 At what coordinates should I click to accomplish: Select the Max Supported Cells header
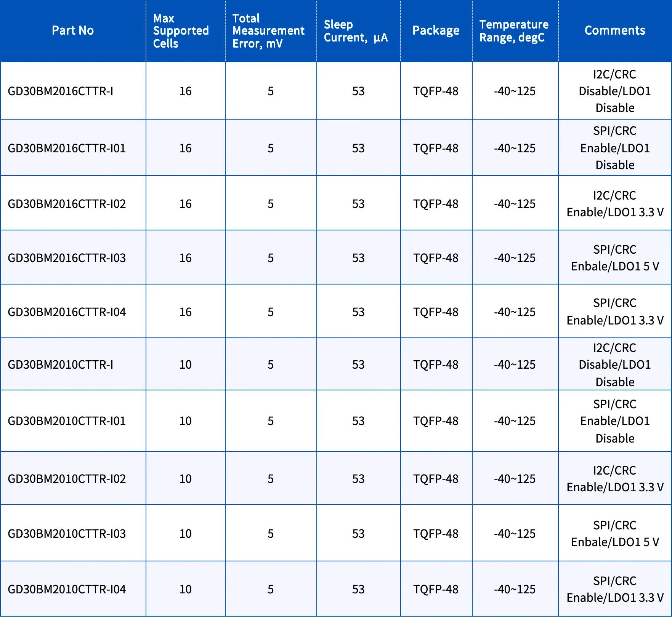181,31
